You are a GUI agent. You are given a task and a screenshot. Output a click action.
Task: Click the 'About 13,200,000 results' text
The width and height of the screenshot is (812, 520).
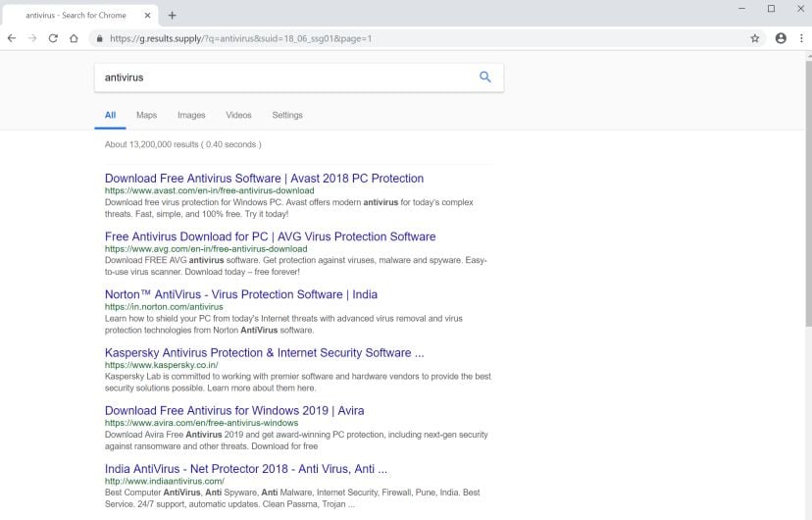[x=182, y=144]
